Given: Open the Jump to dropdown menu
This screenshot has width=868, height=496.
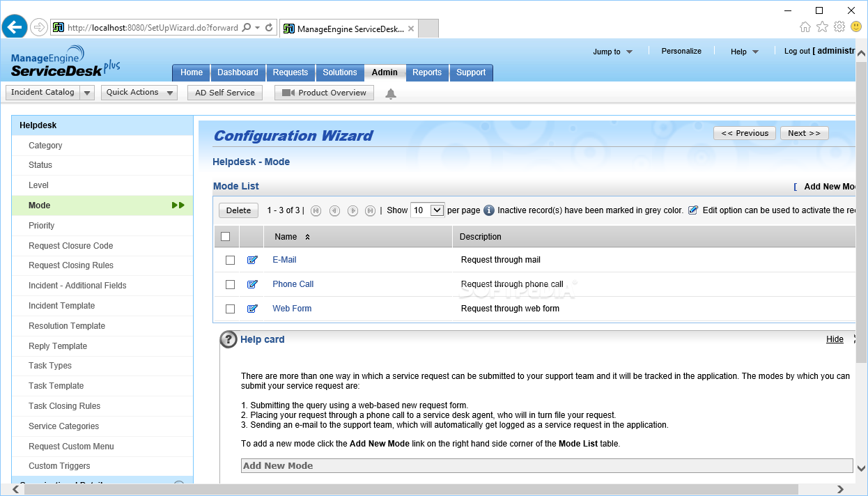Looking at the screenshot, I should click(x=613, y=52).
